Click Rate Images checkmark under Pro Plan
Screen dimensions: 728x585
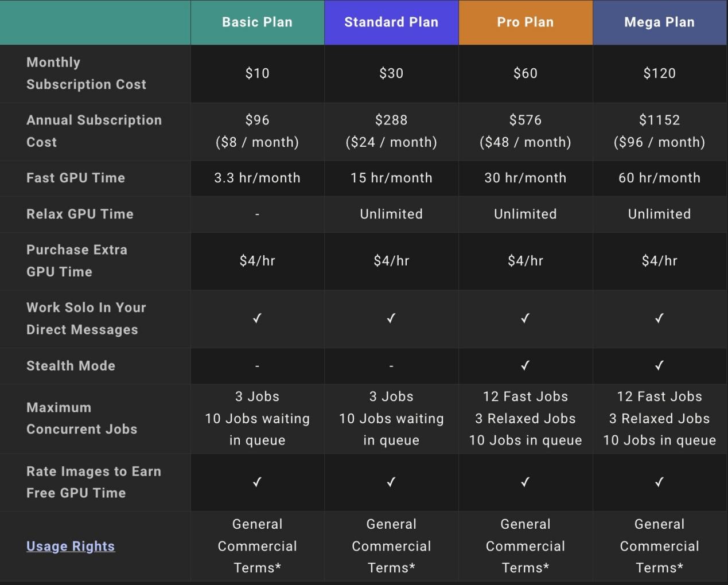[x=525, y=482]
